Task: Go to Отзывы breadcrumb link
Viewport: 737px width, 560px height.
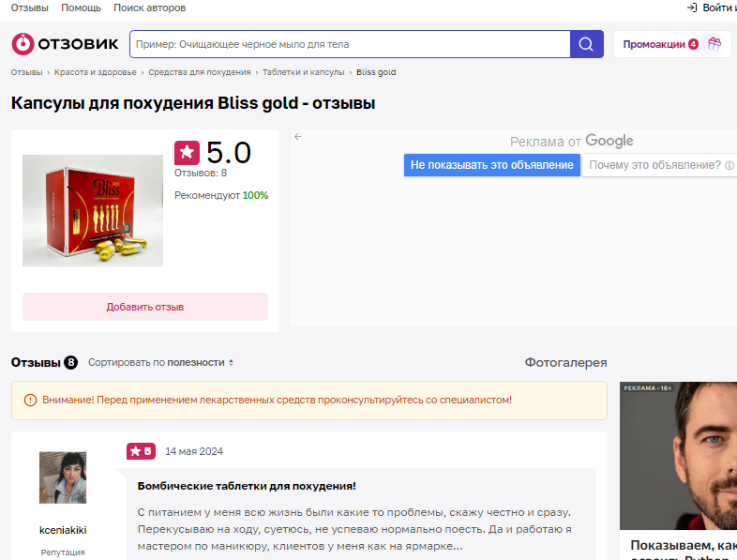Action: tap(26, 72)
